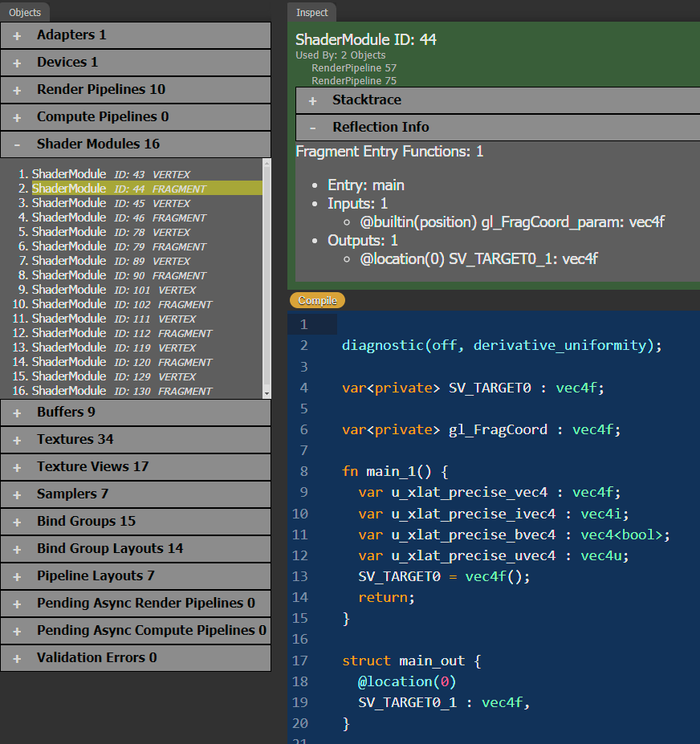Click the @location(0) SV_TARGET0_1 output entry
Screen dimensions: 700x744
click(479, 259)
